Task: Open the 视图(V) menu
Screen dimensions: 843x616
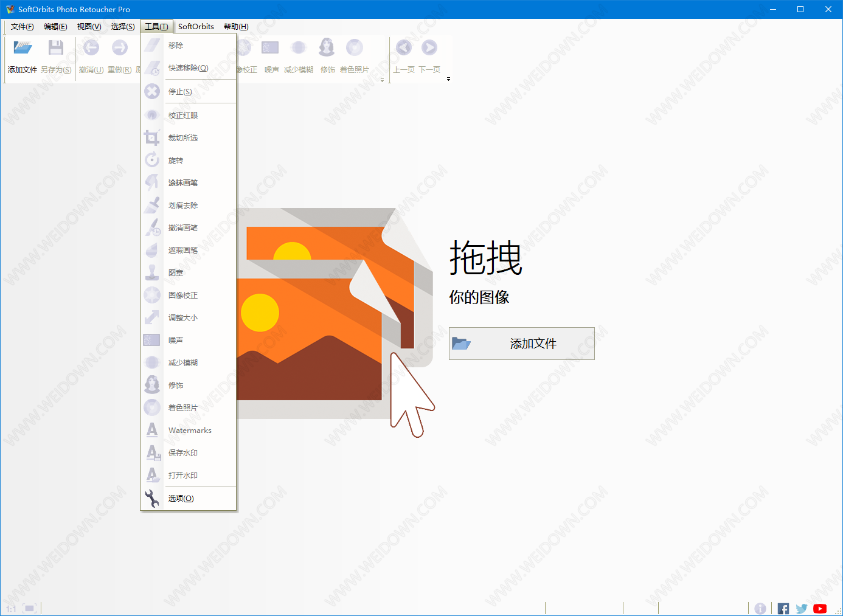Action: tap(89, 27)
